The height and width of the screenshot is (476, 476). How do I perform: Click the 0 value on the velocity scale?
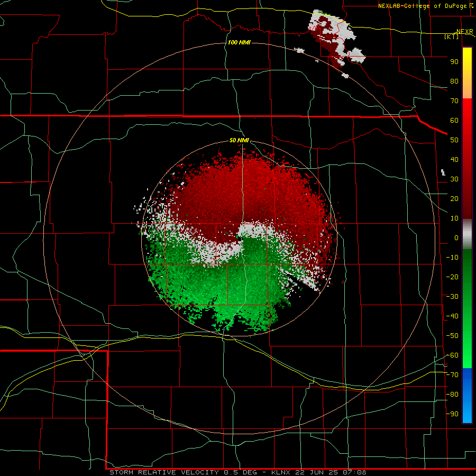pos(456,238)
